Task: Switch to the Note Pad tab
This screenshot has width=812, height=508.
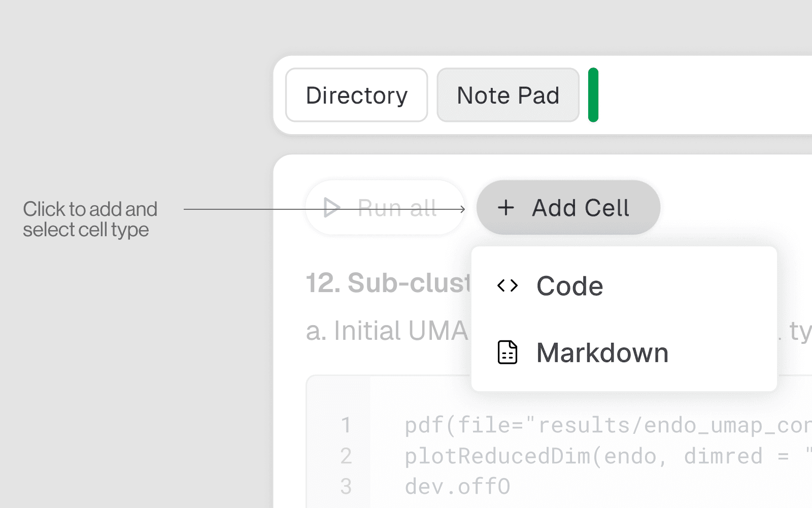Action: pyautogui.click(x=508, y=95)
